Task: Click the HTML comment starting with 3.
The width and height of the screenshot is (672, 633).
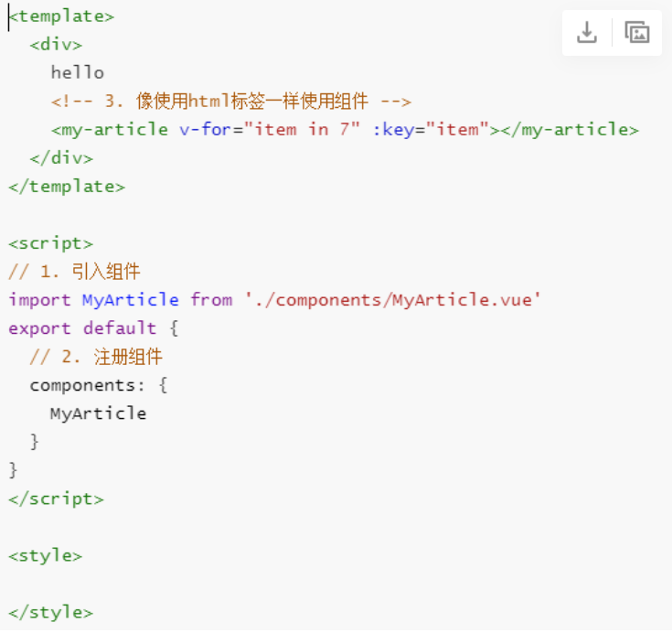Action: click(x=231, y=102)
